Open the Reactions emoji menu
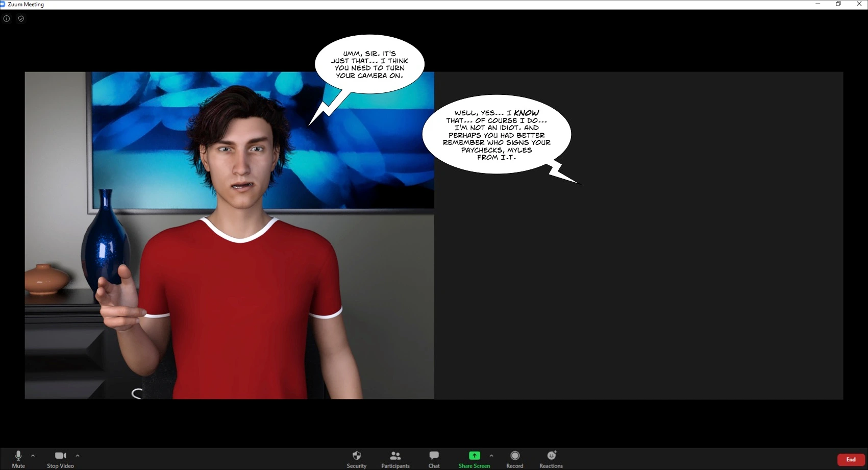868x470 pixels. click(x=551, y=459)
